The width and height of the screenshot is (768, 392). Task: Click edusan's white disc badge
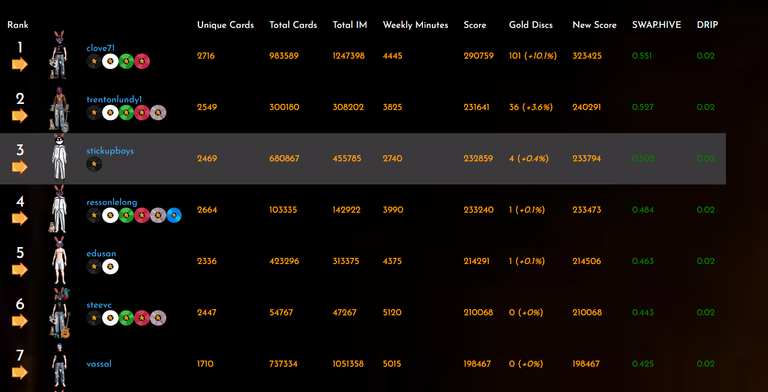point(110,267)
